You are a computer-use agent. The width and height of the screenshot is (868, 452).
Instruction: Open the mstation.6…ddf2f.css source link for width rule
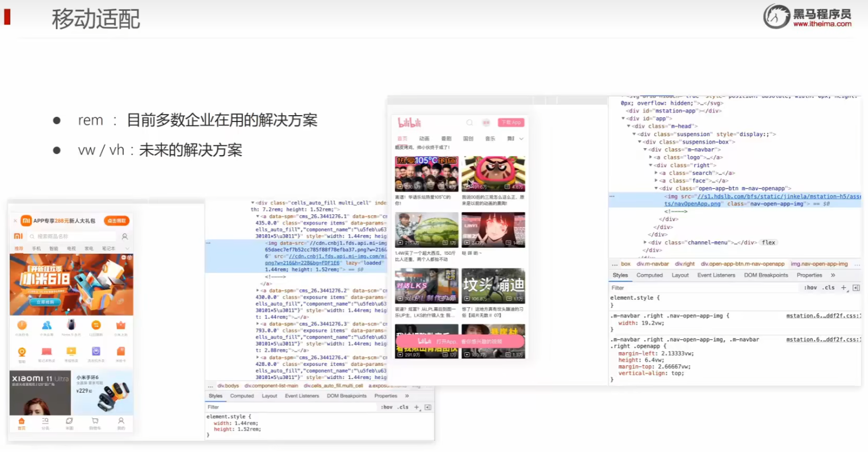click(x=824, y=316)
